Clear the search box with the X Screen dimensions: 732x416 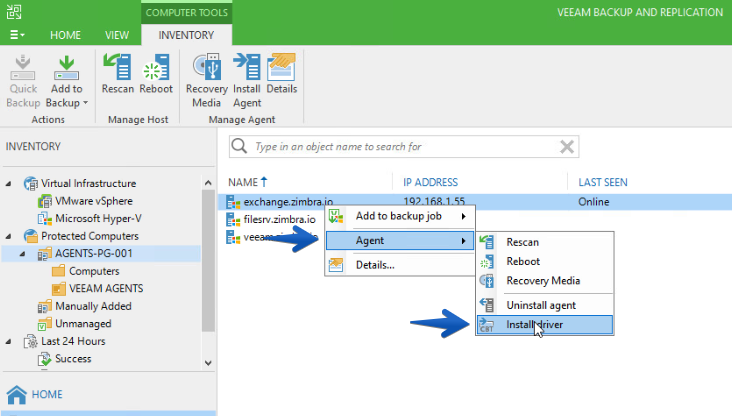567,147
